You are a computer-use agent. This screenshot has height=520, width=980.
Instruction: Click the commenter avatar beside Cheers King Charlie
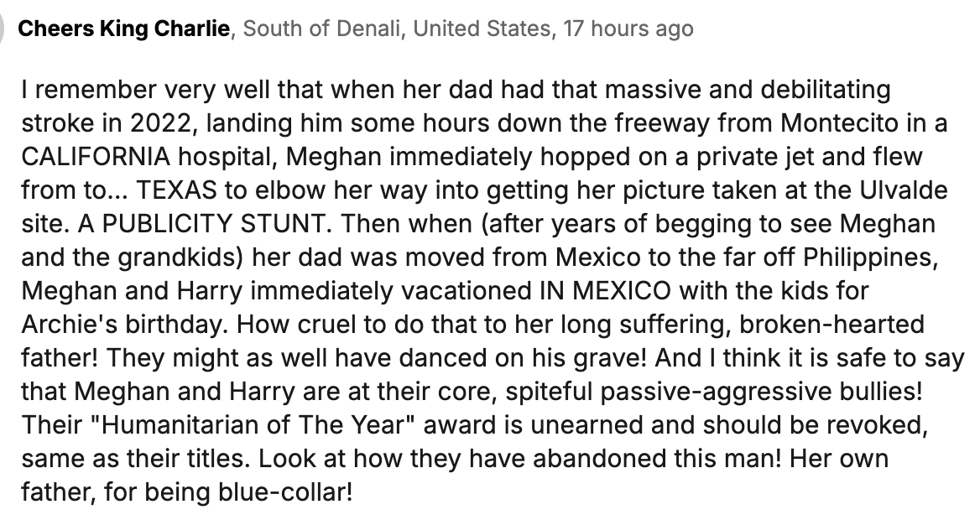point(4,30)
